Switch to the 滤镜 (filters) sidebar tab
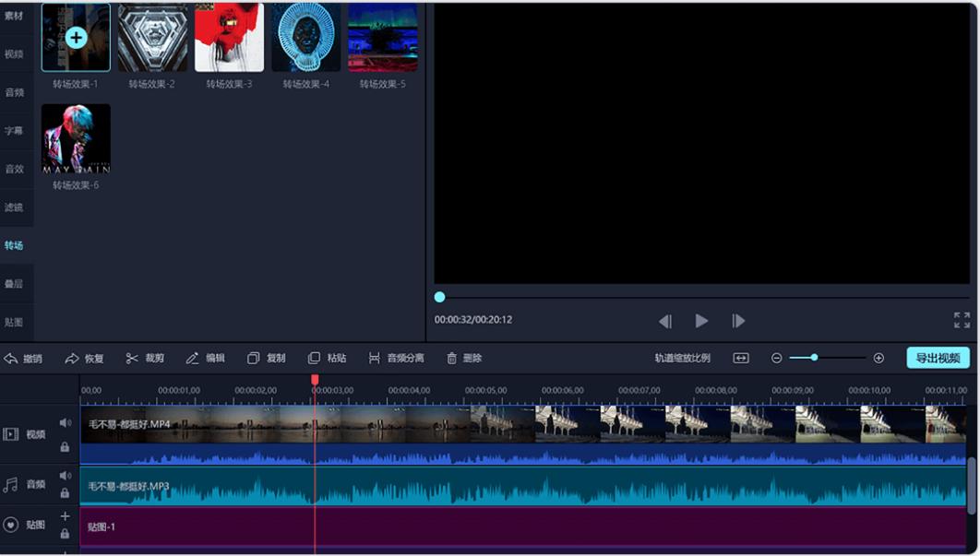The width and height of the screenshot is (980, 556). point(14,207)
